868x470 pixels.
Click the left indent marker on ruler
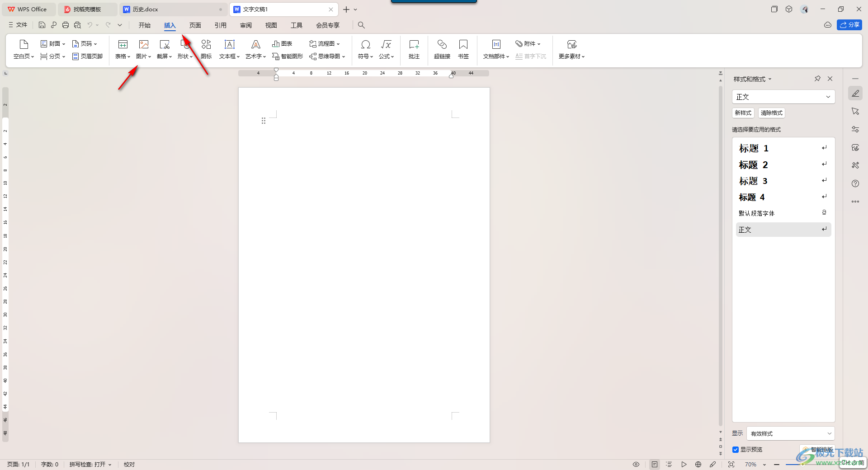coord(276,78)
